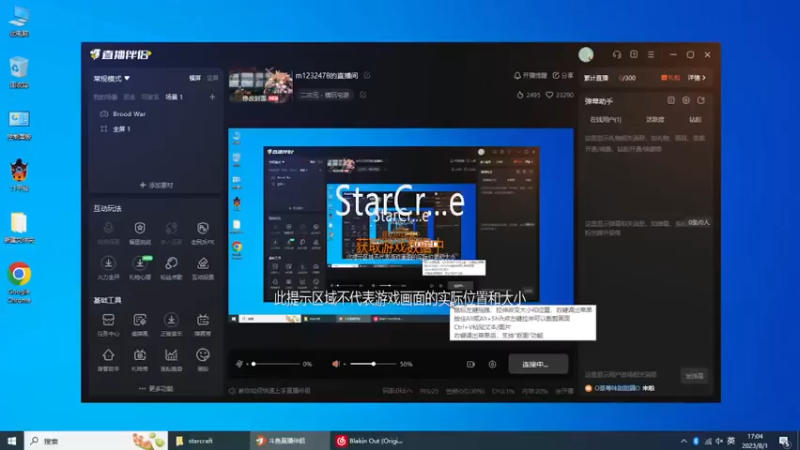Add a new scene with plus icon

click(x=212, y=97)
